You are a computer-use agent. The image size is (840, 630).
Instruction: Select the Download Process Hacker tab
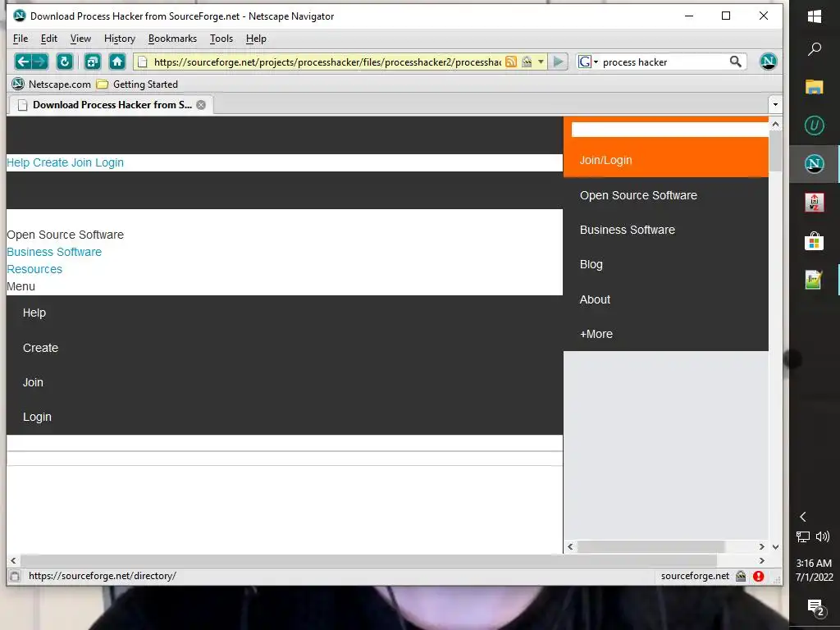click(111, 105)
